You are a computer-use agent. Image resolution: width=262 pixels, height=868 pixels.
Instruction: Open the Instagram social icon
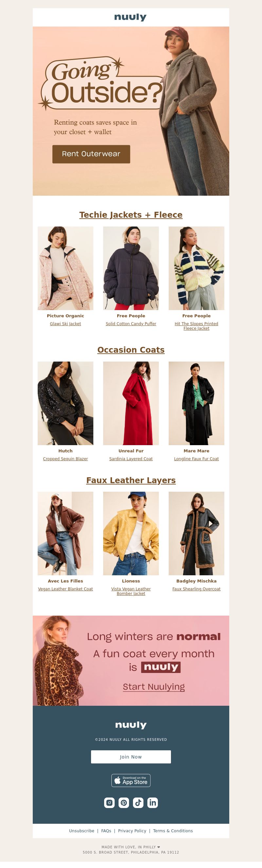coord(109,803)
